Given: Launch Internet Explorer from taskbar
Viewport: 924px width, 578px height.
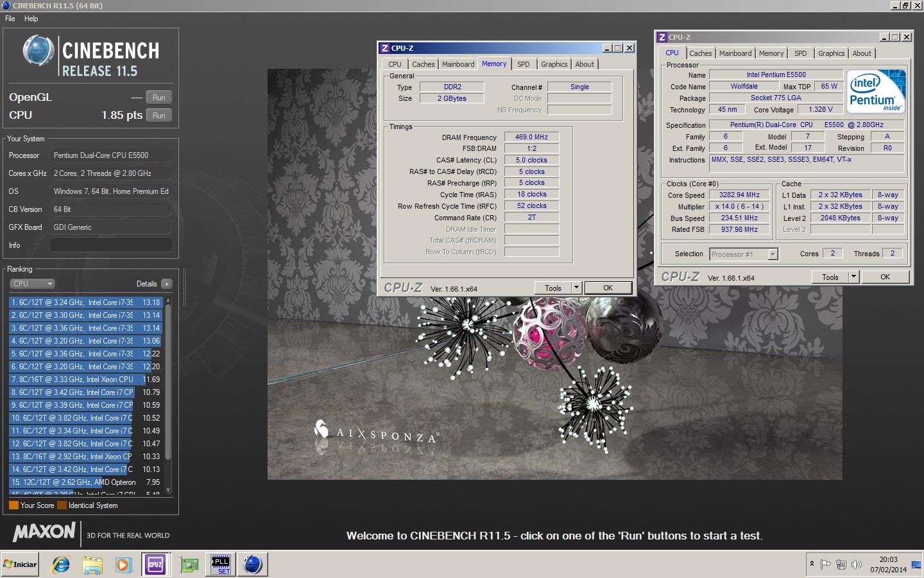Looking at the screenshot, I should [x=61, y=565].
